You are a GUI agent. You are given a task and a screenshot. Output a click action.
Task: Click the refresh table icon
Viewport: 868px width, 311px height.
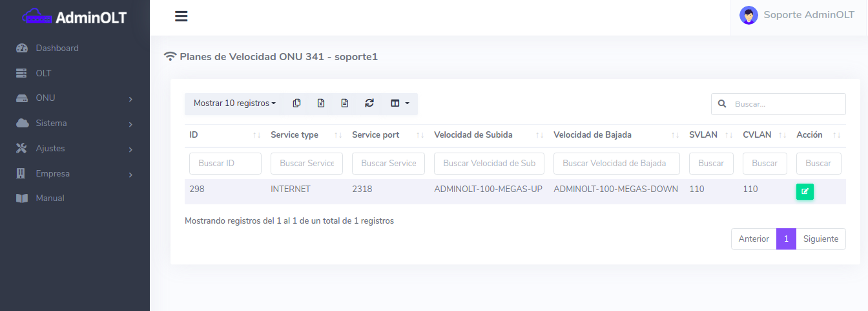click(x=369, y=103)
